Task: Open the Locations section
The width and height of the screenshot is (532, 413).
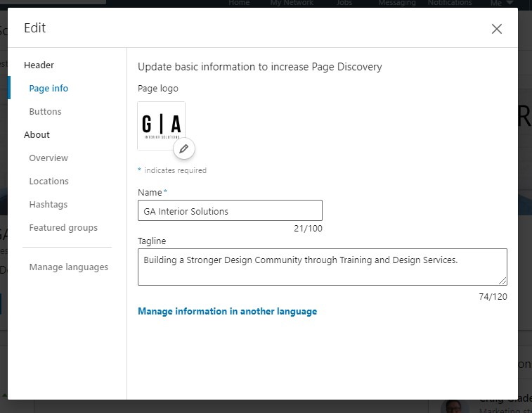Action: [48, 182]
